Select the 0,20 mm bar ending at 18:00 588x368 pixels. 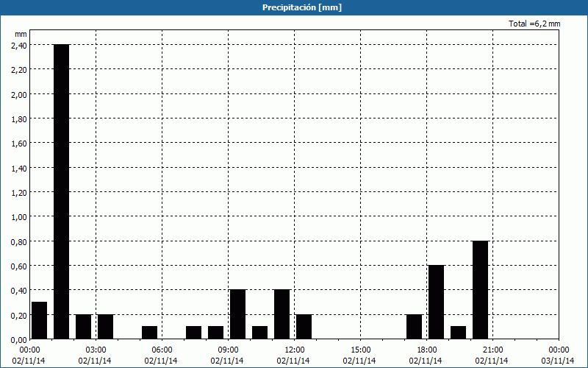[x=414, y=327]
